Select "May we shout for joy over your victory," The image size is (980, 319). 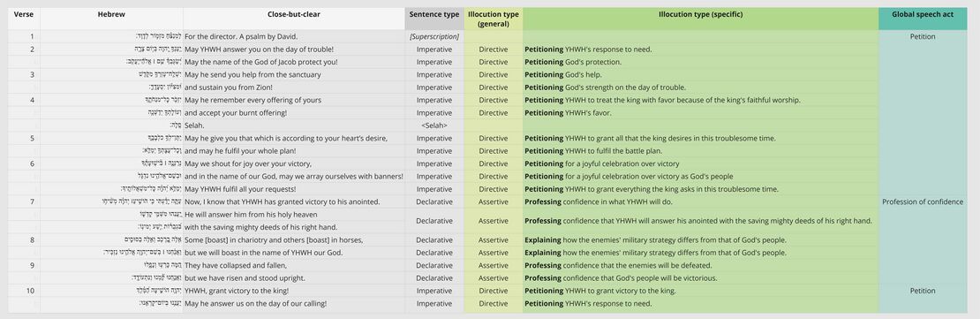[248, 163]
